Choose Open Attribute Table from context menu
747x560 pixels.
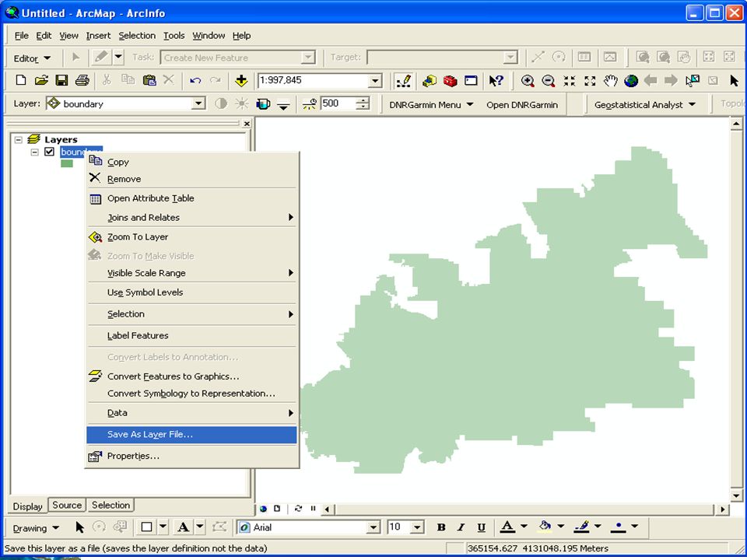click(191, 198)
